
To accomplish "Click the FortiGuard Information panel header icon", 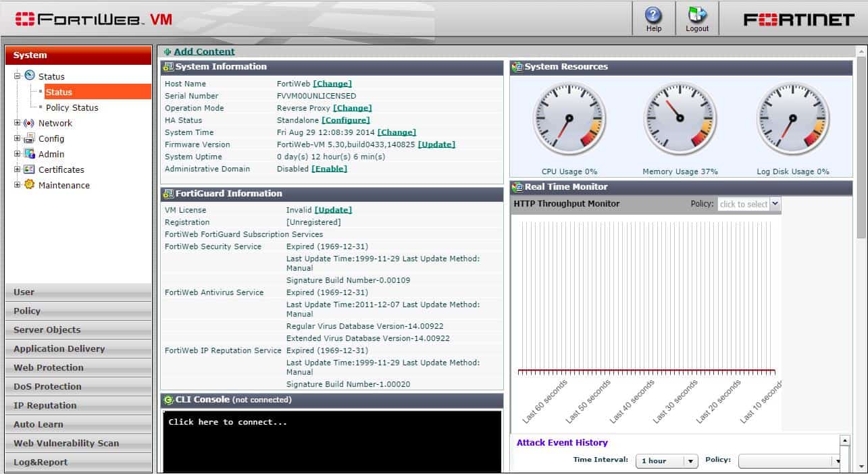I will [168, 194].
